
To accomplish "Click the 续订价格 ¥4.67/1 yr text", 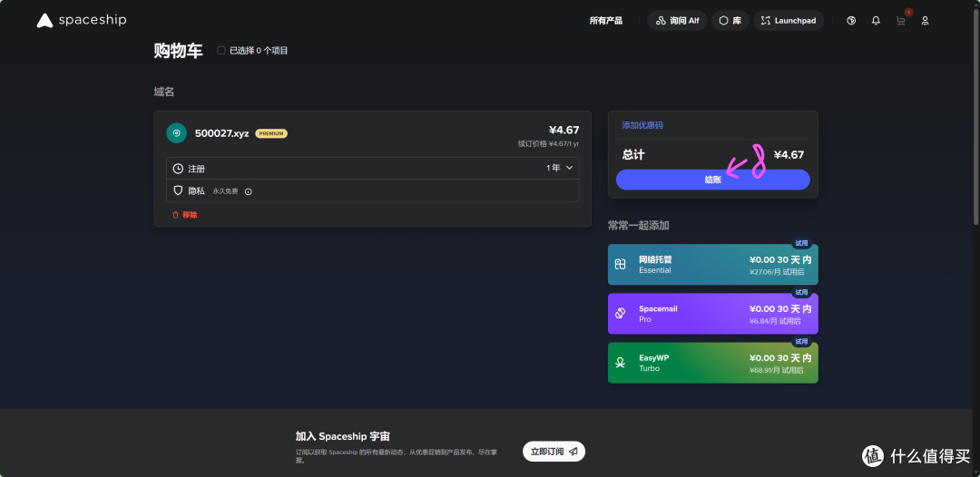I will pyautogui.click(x=548, y=143).
